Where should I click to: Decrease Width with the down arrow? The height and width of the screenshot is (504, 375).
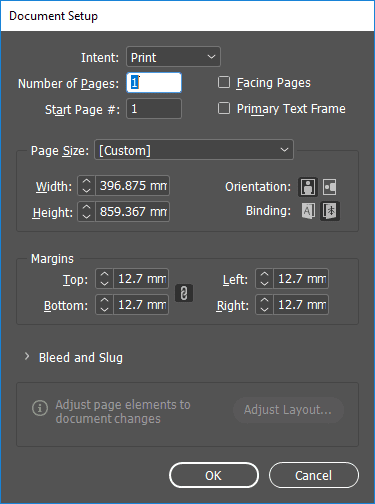(87, 191)
